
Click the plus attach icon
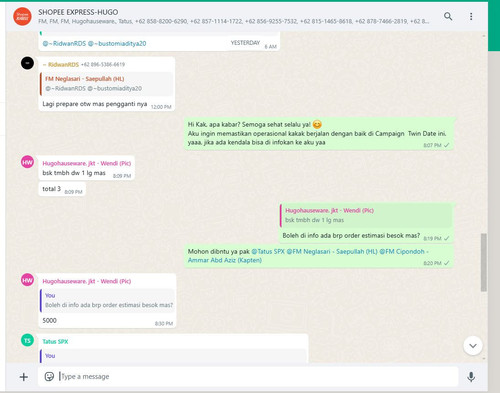coord(24,377)
